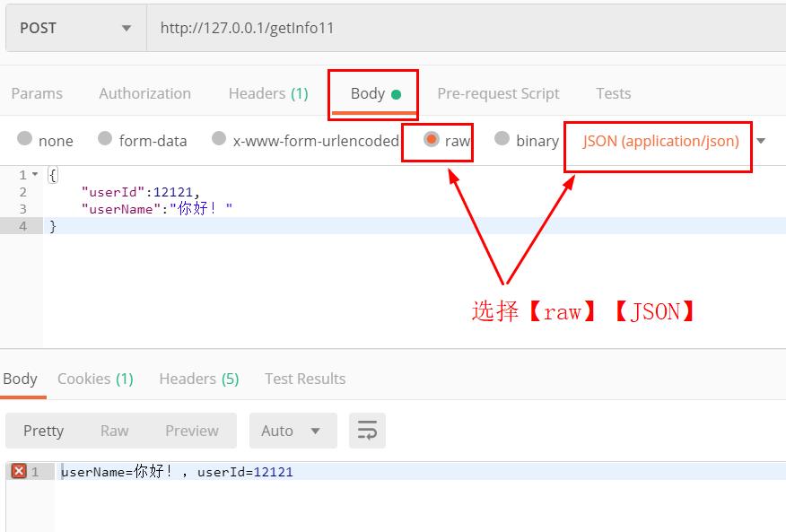Open the Headers (1) request tab
786x532 pixels.
pos(267,93)
